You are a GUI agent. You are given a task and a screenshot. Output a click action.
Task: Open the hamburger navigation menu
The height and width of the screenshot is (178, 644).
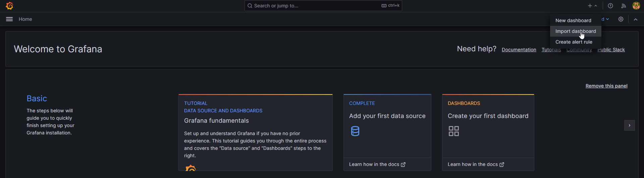[9, 19]
